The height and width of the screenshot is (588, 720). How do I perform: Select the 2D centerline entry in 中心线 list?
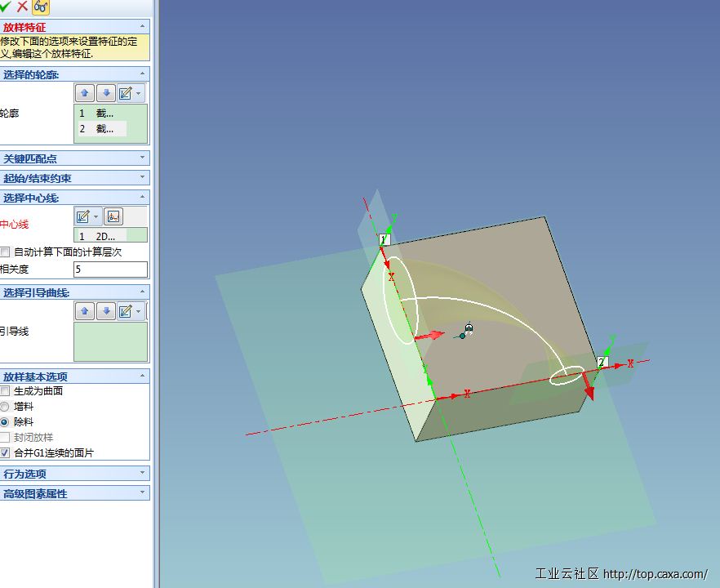(104, 237)
